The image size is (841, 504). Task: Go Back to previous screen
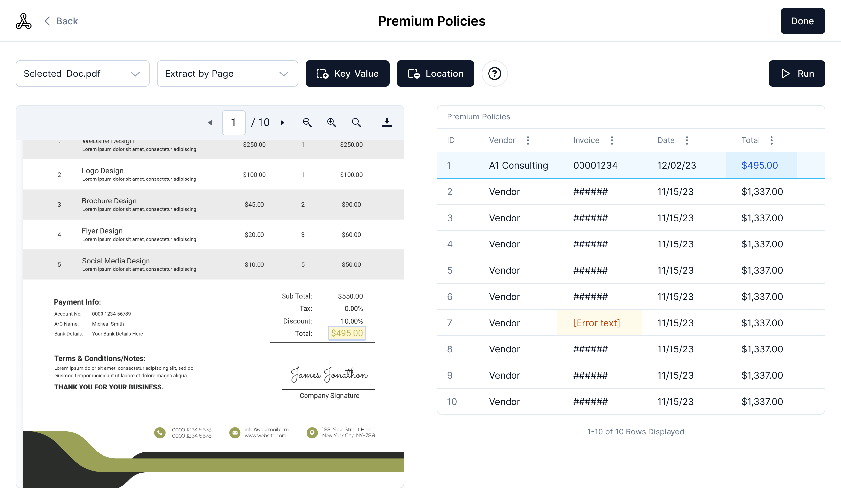tap(61, 21)
